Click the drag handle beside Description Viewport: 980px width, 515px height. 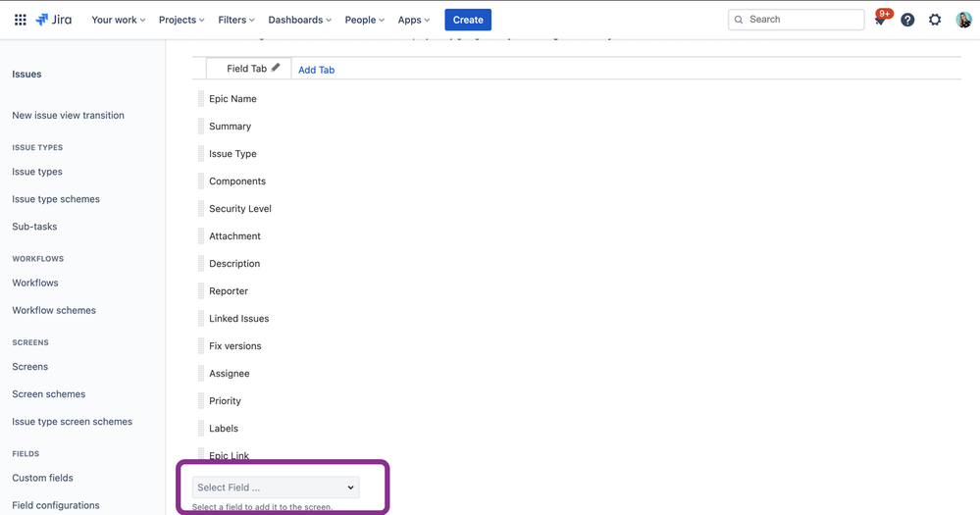coord(201,263)
